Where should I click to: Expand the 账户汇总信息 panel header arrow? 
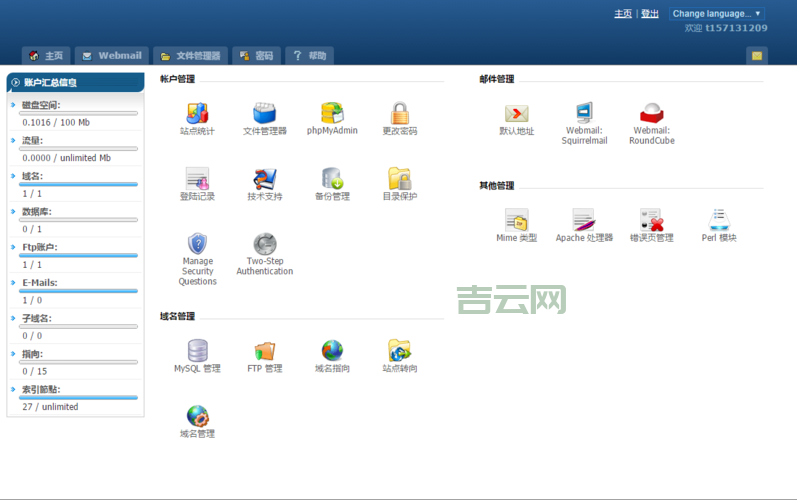[16, 82]
